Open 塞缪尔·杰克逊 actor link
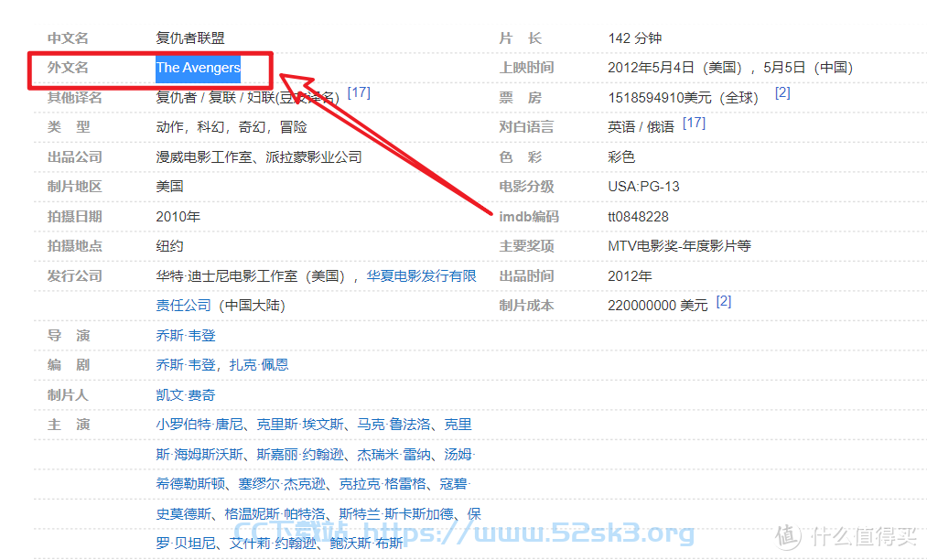 (282, 484)
